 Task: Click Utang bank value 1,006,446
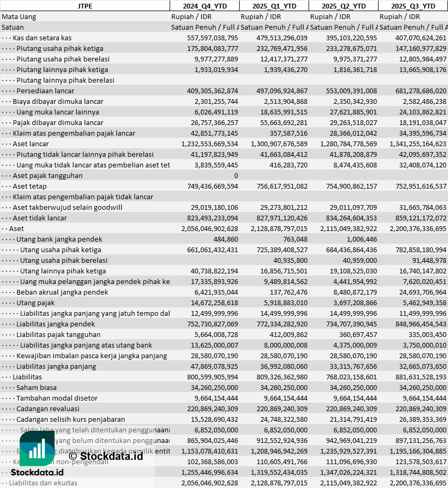click(362, 239)
